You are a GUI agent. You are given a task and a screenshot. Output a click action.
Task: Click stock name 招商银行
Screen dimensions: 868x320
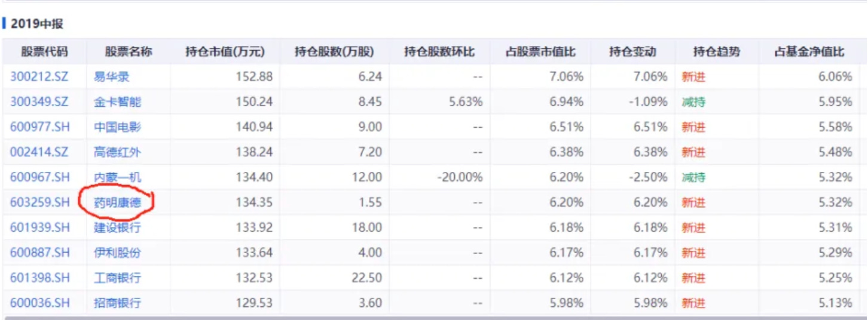(118, 303)
